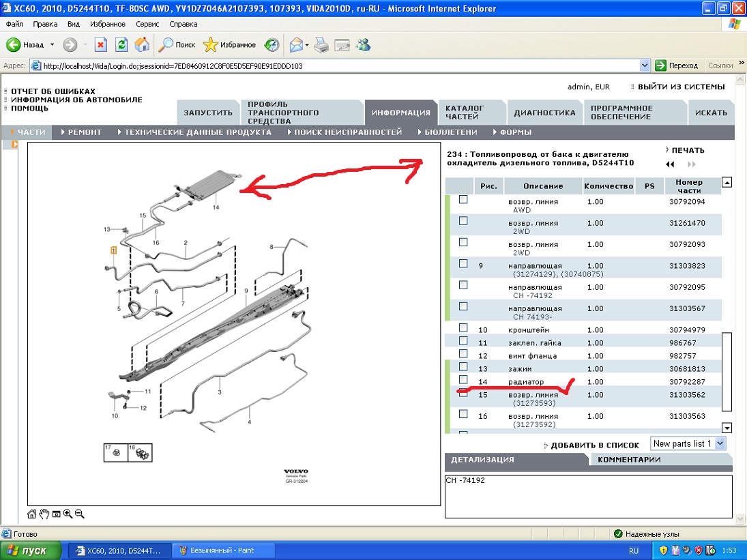This screenshot has width=747, height=560.
Task: Click the details text box showing CH -74192
Action: click(x=588, y=496)
